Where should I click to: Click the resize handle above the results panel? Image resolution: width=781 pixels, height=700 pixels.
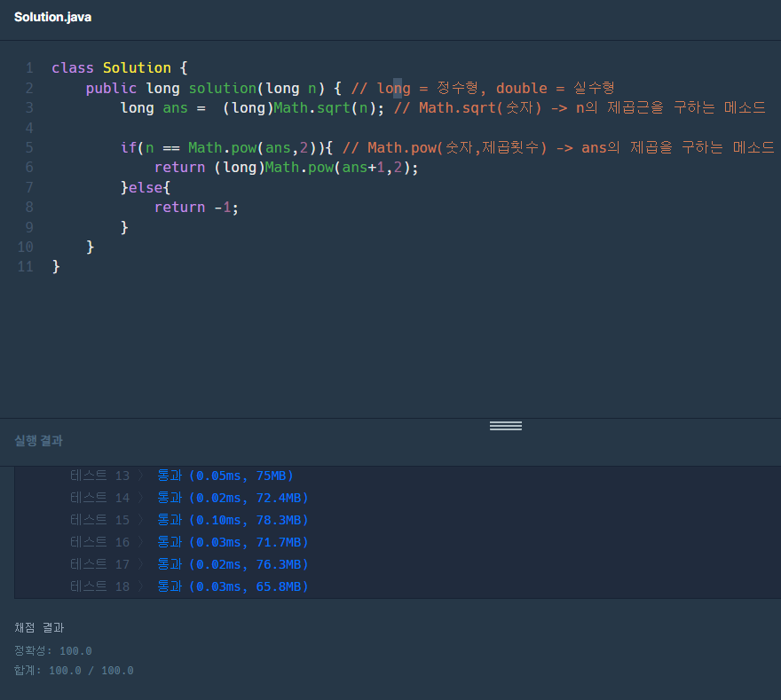[x=506, y=426]
